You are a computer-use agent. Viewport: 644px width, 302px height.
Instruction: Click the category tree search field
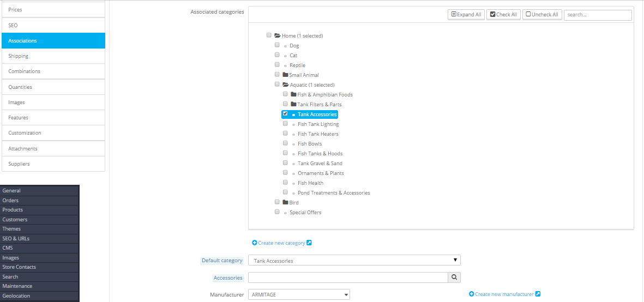point(598,15)
